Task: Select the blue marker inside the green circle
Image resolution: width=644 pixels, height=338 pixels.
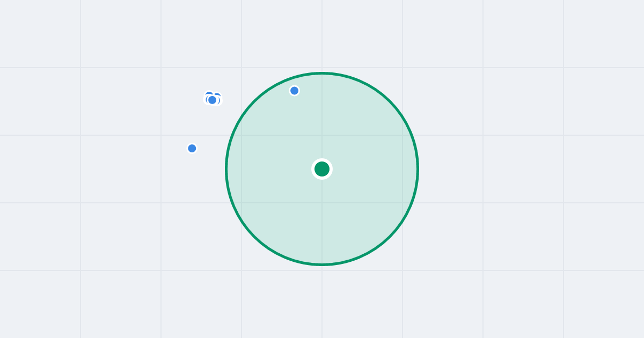Action: pos(294,91)
